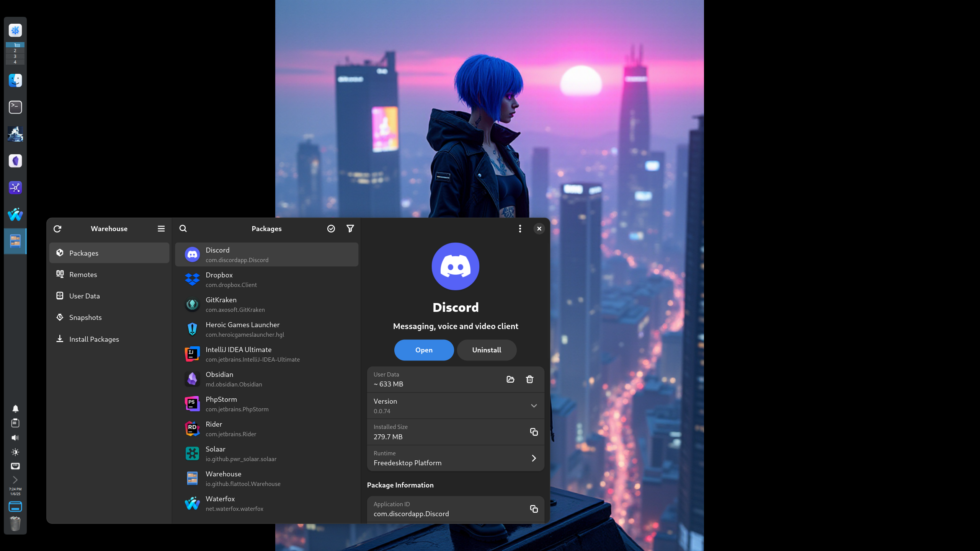This screenshot has height=551, width=980.
Task: Trash Discord user data icon
Action: pyautogui.click(x=529, y=379)
